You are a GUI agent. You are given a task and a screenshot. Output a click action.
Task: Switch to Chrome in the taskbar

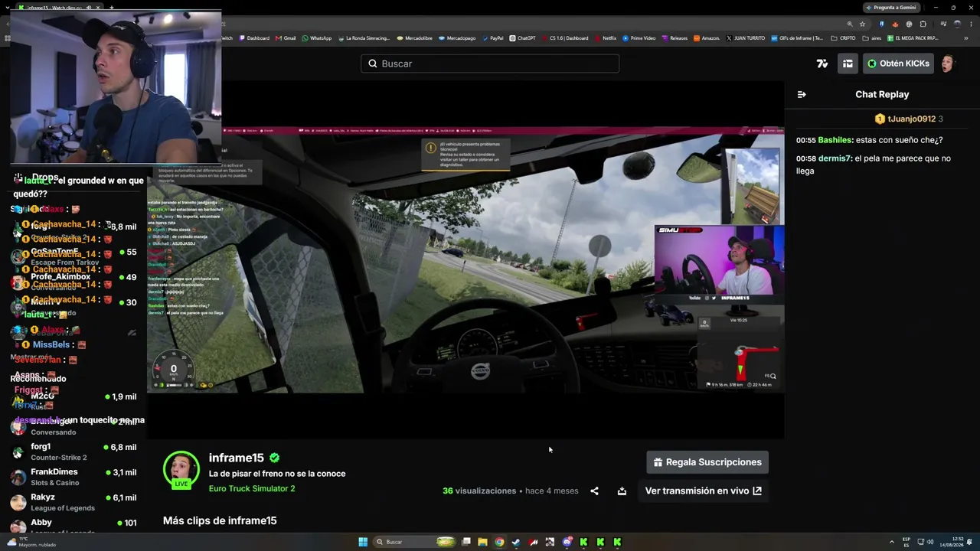(499, 542)
